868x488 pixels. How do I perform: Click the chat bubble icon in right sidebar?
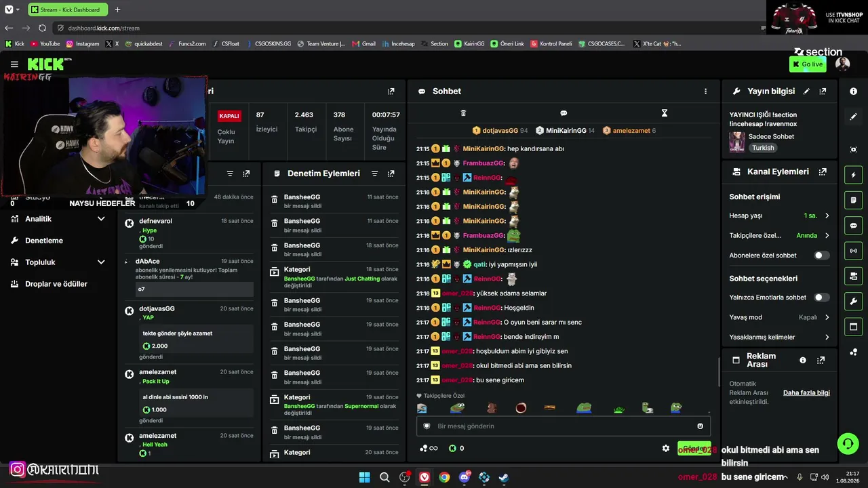pos(853,226)
